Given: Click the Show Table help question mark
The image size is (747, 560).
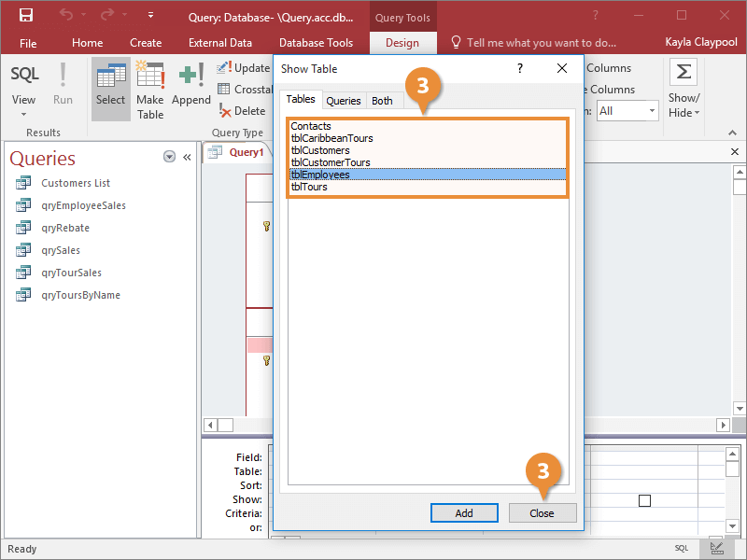Looking at the screenshot, I should 520,68.
